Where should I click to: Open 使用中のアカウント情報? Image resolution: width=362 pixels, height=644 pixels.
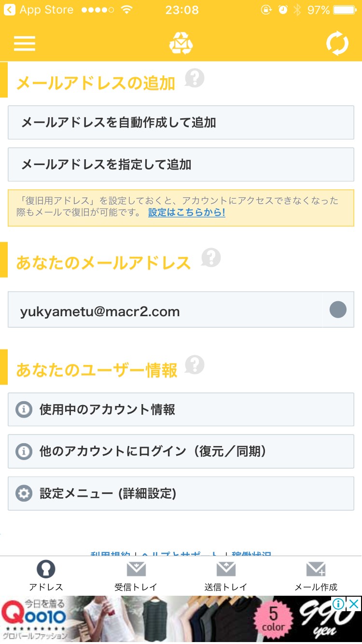coord(181,409)
